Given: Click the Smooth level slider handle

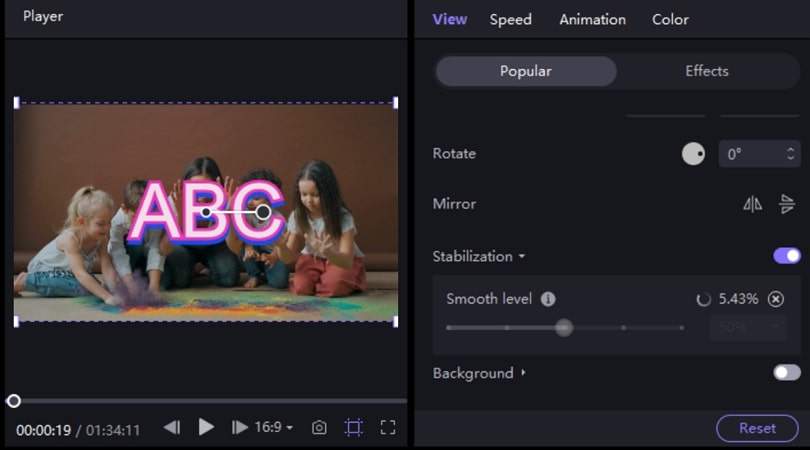Looking at the screenshot, I should [564, 328].
